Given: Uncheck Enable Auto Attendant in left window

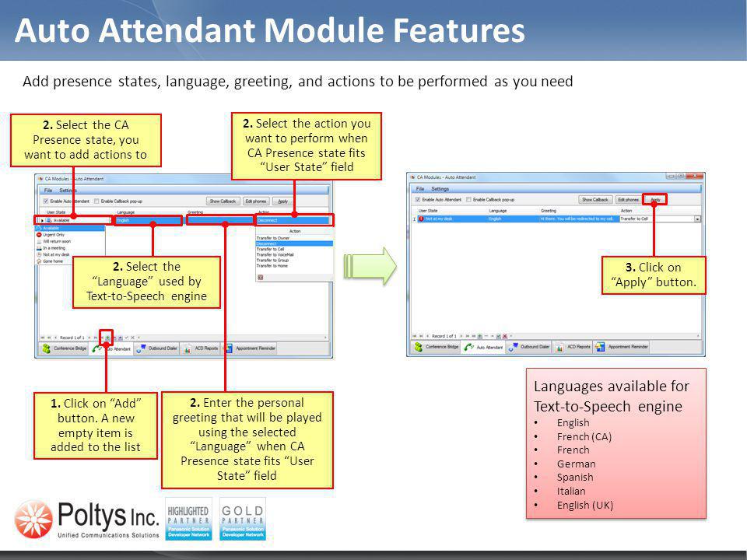Looking at the screenshot, I should tap(46, 201).
